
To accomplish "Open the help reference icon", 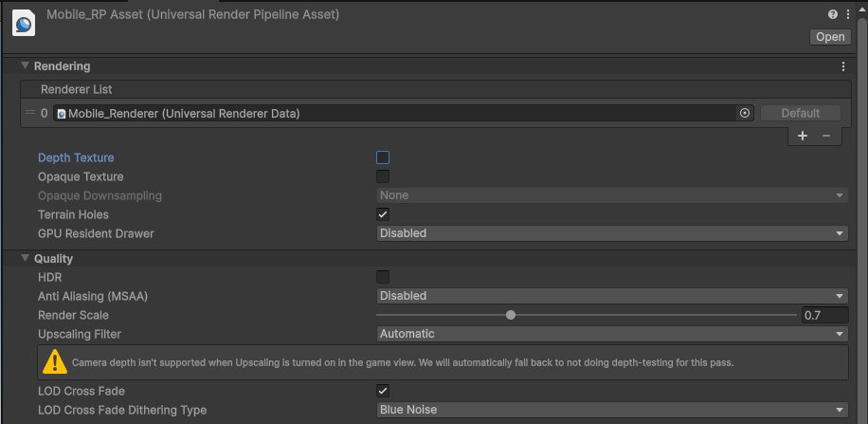I will [x=833, y=15].
